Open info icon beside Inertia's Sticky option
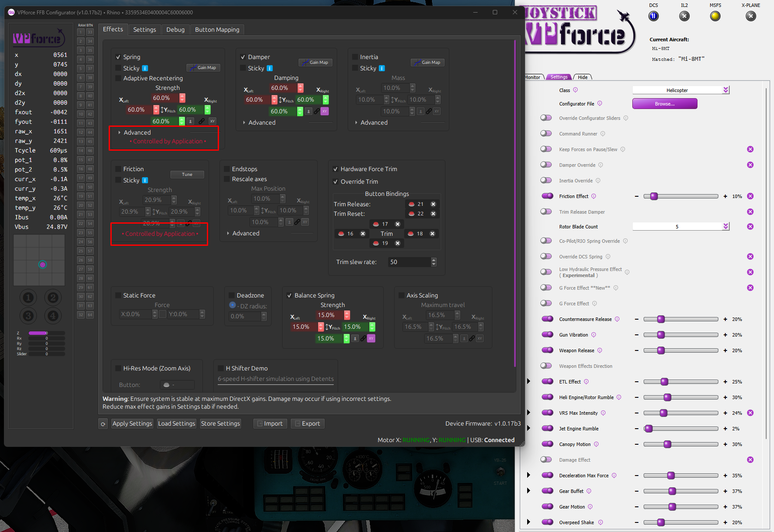This screenshot has height=532, width=774. pos(382,68)
